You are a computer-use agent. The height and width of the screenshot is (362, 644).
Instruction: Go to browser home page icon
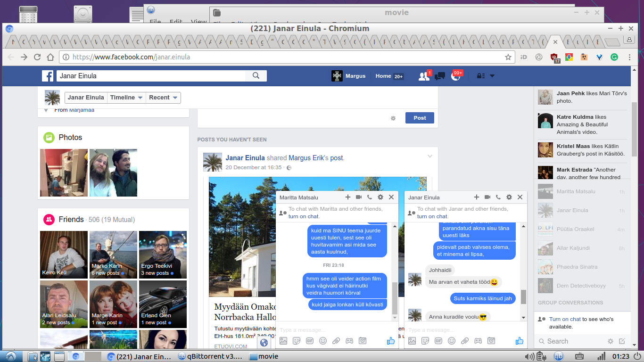(50, 57)
